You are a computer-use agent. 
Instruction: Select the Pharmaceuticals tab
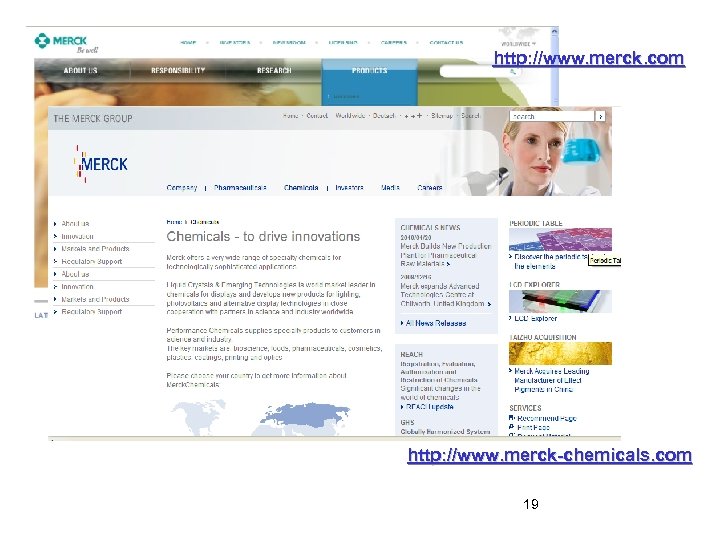coord(240,187)
